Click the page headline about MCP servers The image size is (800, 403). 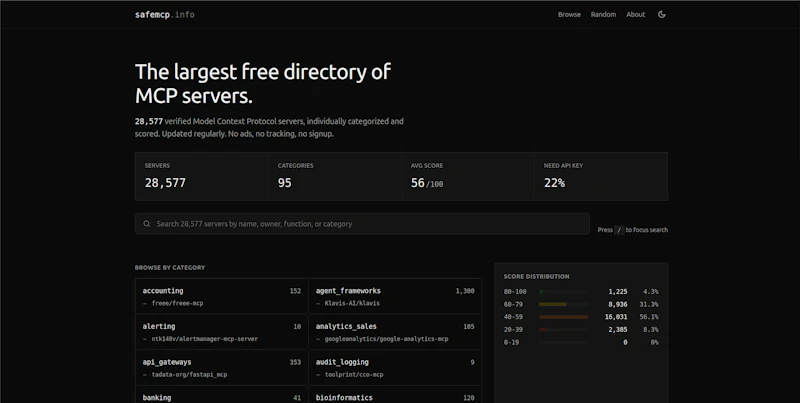263,84
